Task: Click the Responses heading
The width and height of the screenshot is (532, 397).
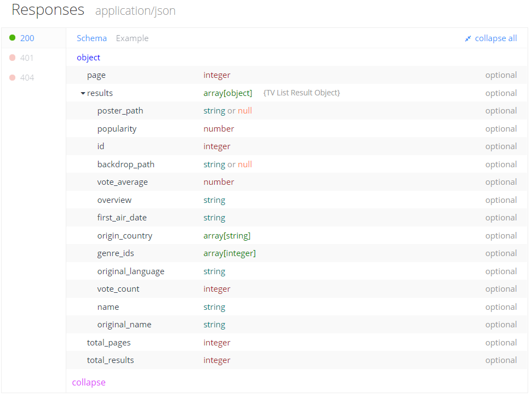Action: pyautogui.click(x=48, y=10)
